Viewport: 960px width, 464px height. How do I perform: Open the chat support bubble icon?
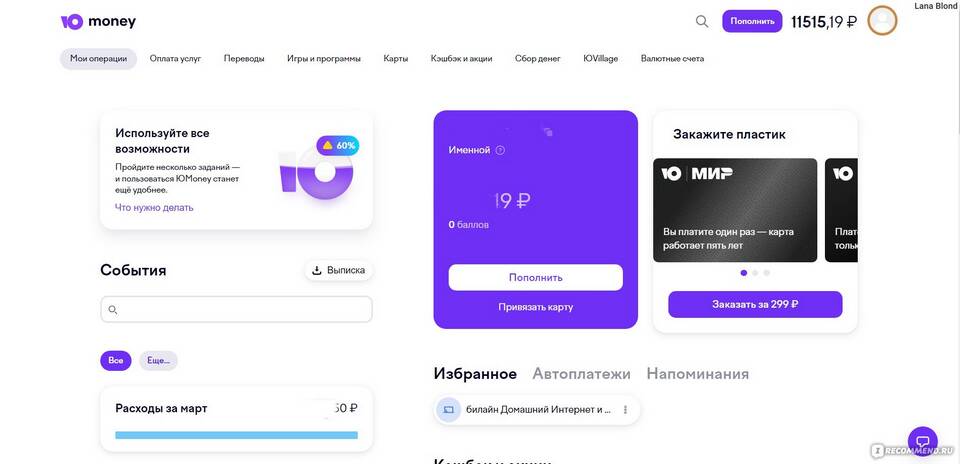923,441
